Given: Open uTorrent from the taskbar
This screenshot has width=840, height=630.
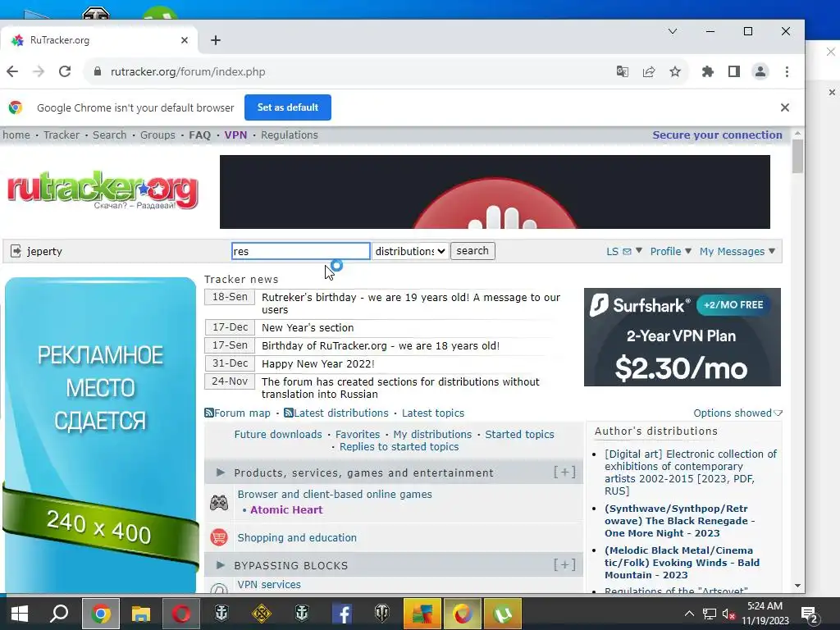Looking at the screenshot, I should coord(503,614).
